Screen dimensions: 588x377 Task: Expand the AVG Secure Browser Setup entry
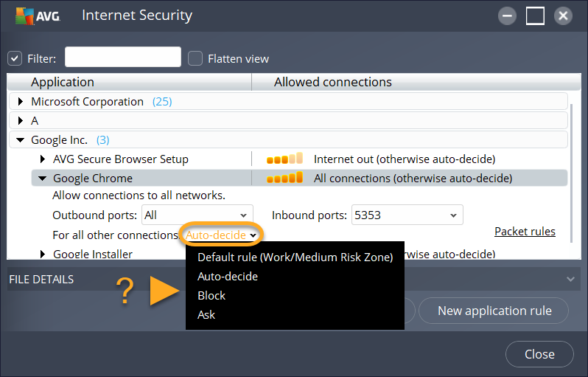pos(43,159)
